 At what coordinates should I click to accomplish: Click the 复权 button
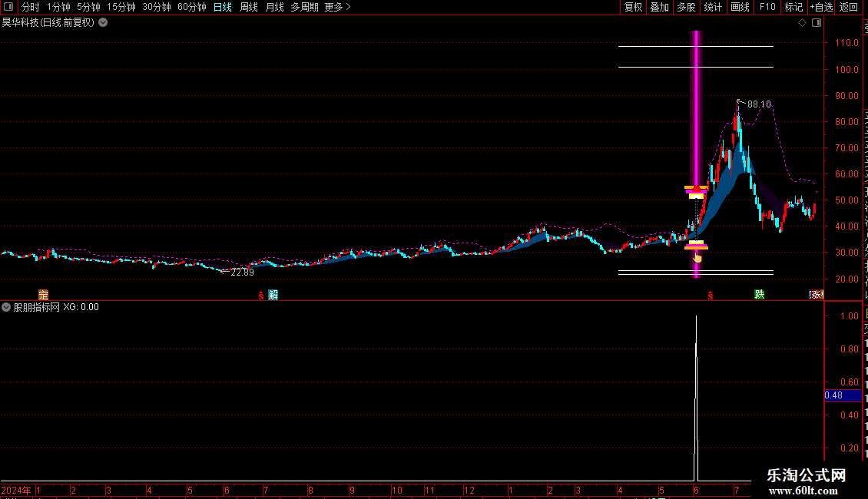pyautogui.click(x=633, y=7)
